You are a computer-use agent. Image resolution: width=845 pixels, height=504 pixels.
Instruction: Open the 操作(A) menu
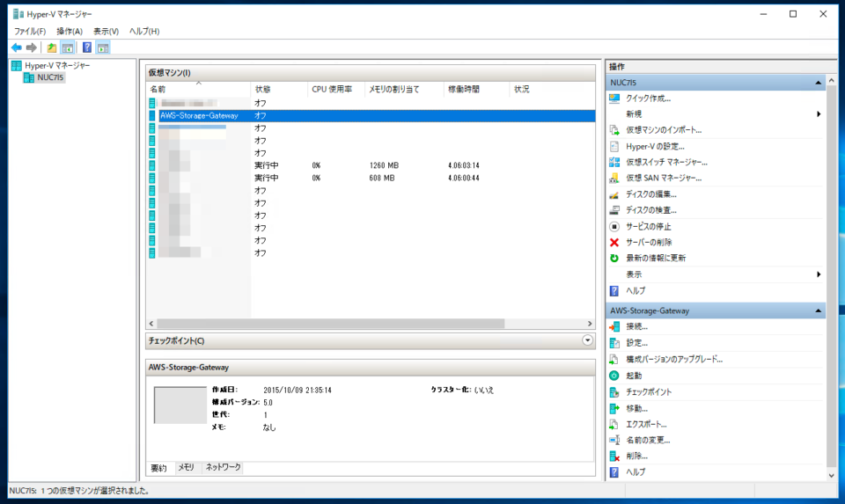[x=70, y=32]
